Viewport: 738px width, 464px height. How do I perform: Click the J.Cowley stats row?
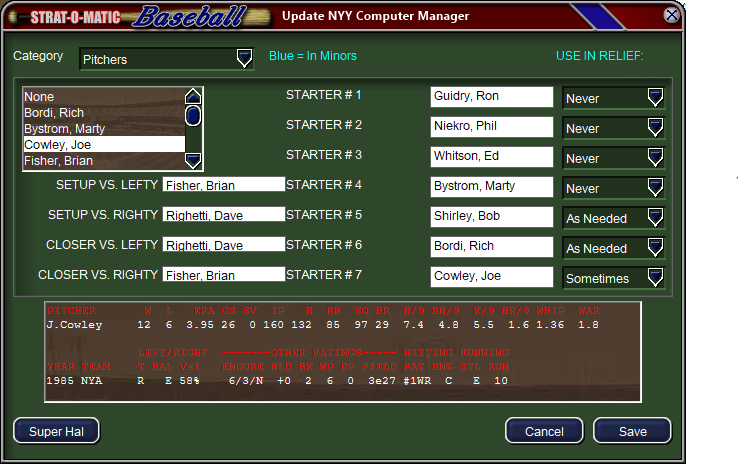pos(322,325)
